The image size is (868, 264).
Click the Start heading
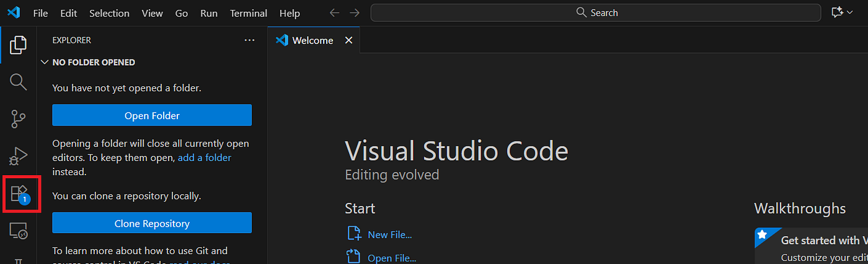pos(360,208)
